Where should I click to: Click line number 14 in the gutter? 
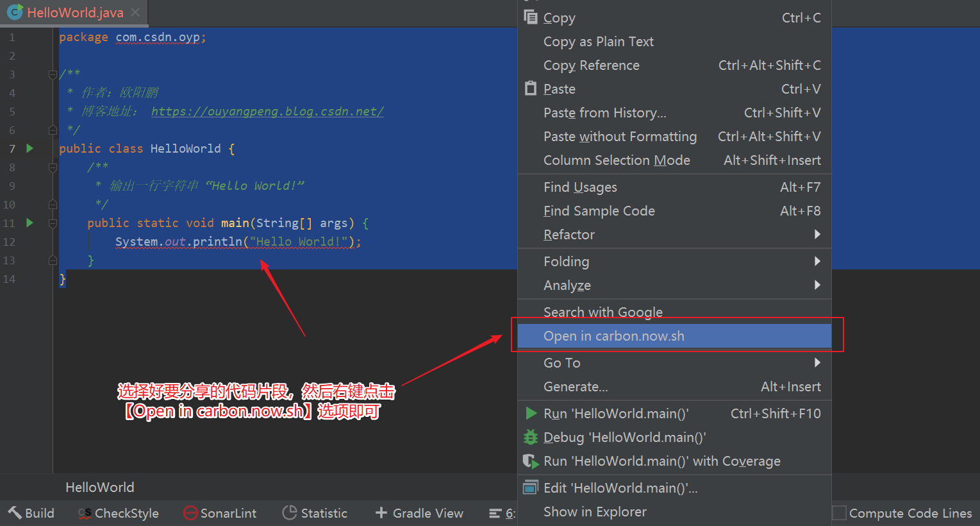(9, 279)
